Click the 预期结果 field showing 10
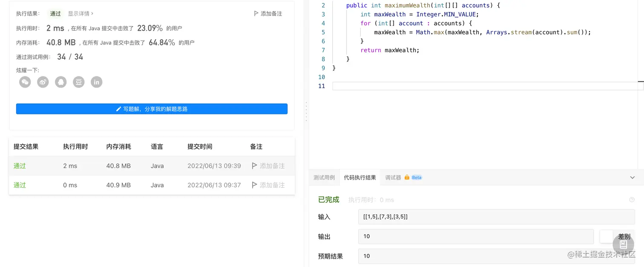644x267 pixels. click(x=497, y=256)
